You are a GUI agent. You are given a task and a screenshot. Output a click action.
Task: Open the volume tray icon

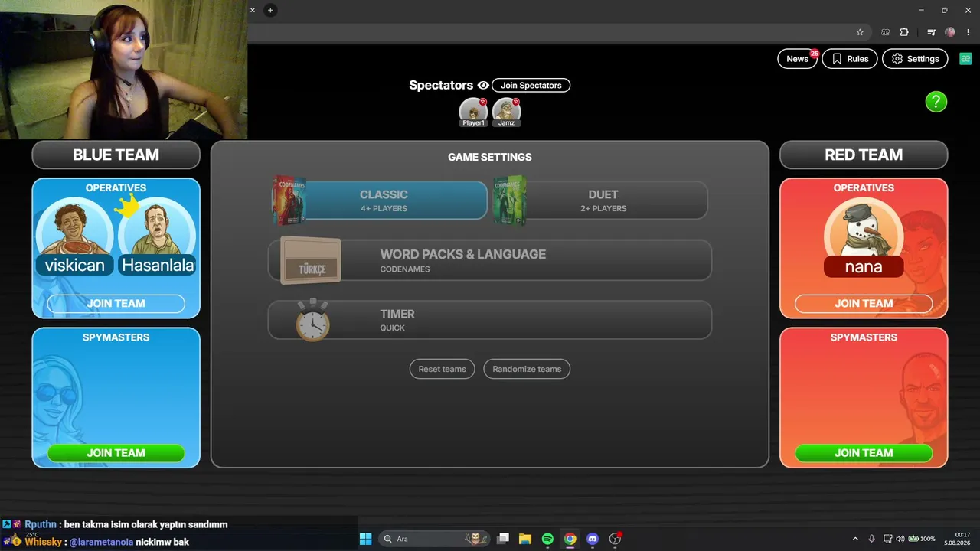[x=900, y=539]
